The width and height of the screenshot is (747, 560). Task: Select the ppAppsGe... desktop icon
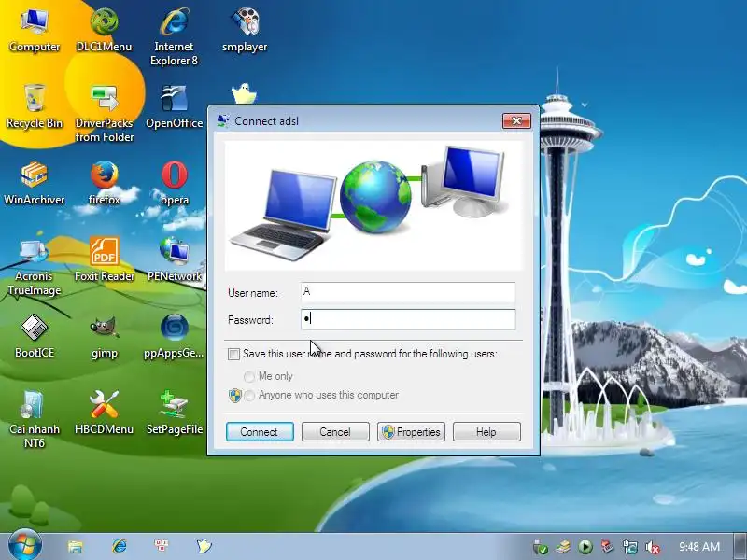pyautogui.click(x=174, y=336)
